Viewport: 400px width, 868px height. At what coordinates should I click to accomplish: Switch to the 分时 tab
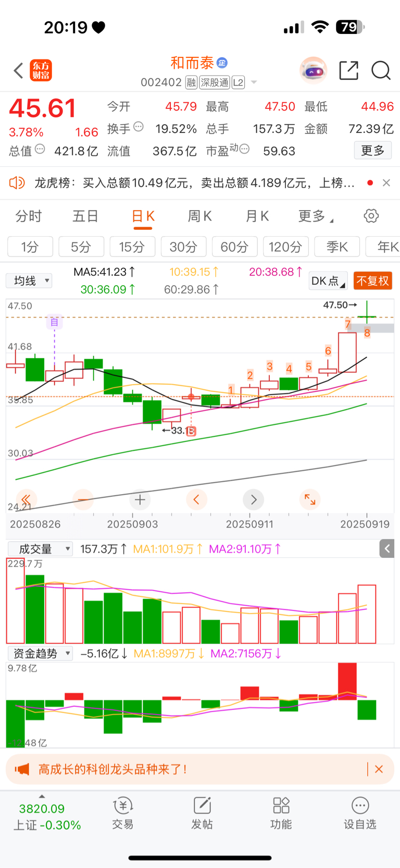(x=29, y=216)
